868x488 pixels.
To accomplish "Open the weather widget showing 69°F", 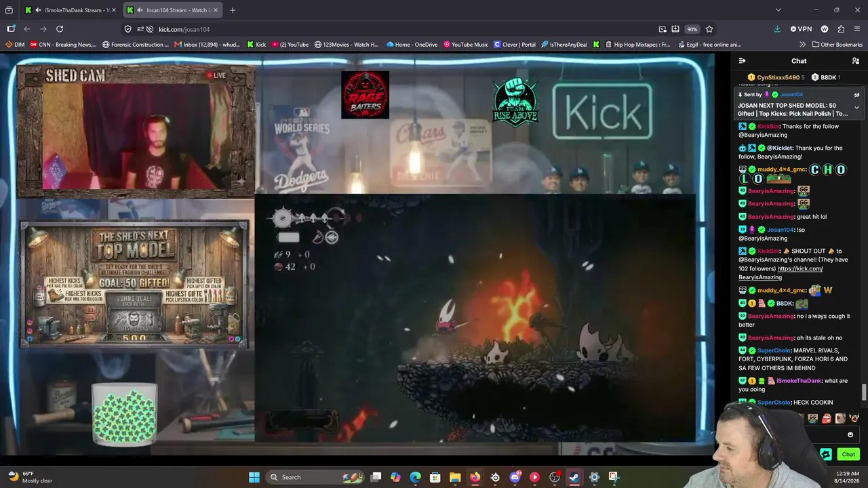I will 30,476.
